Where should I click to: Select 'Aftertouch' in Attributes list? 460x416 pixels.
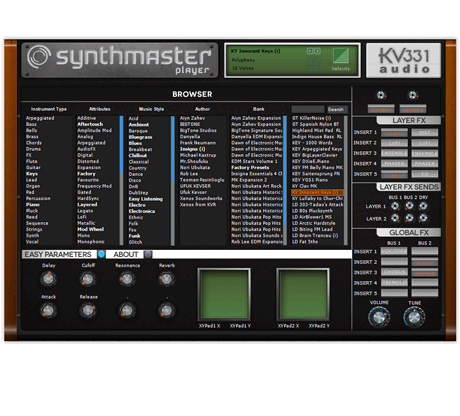coord(90,124)
